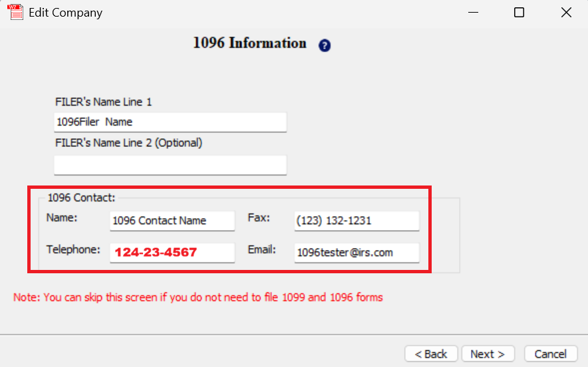588x367 pixels.
Task: Proceed with the Next button
Action: click(x=488, y=354)
